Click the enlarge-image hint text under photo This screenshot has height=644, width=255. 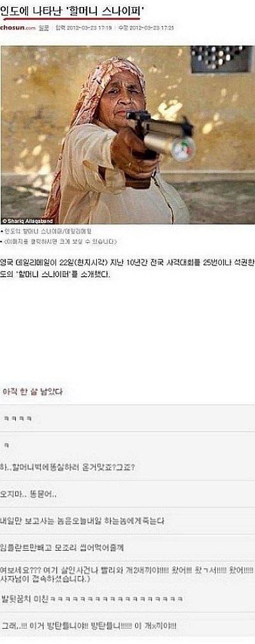coord(59,242)
